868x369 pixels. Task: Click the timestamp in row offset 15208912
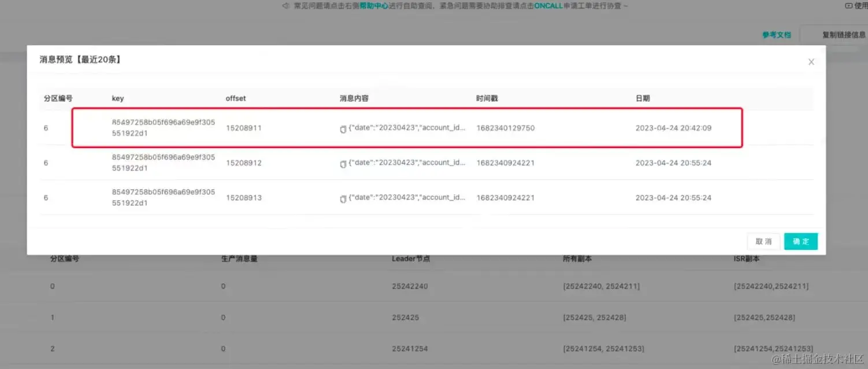point(505,163)
